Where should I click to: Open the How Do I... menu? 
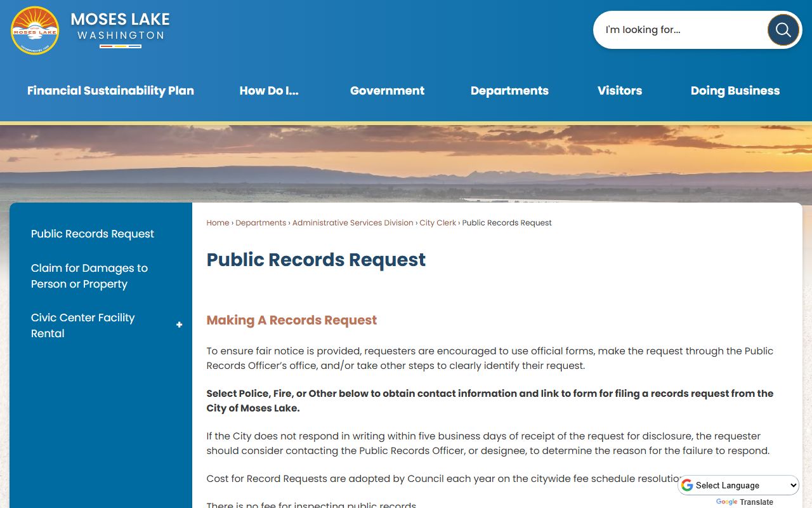click(269, 91)
